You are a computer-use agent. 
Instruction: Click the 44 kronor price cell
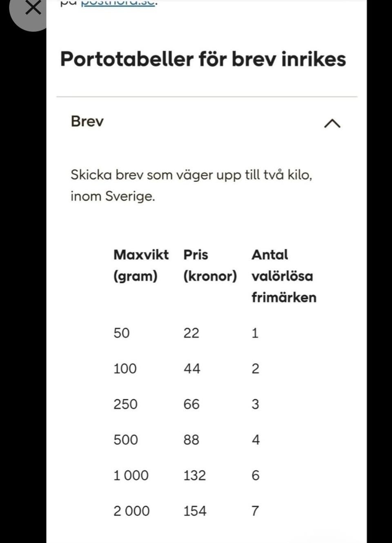pyautogui.click(x=192, y=368)
